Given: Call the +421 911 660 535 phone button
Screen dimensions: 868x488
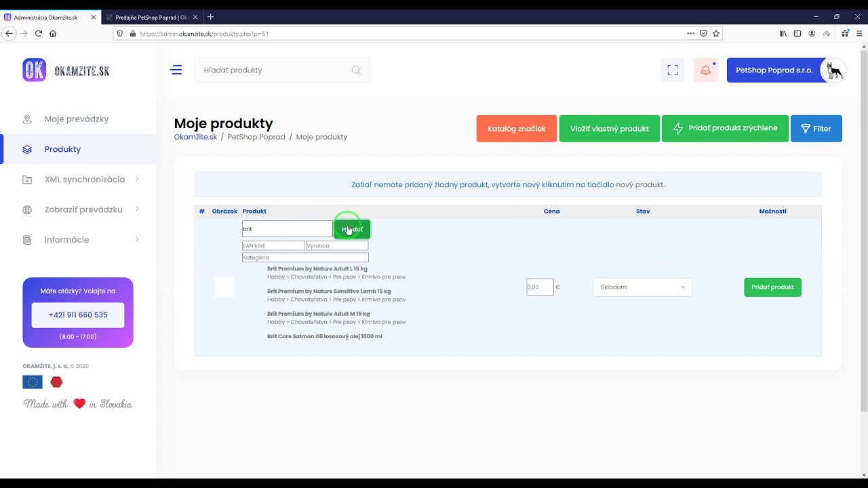Looking at the screenshot, I should [78, 315].
